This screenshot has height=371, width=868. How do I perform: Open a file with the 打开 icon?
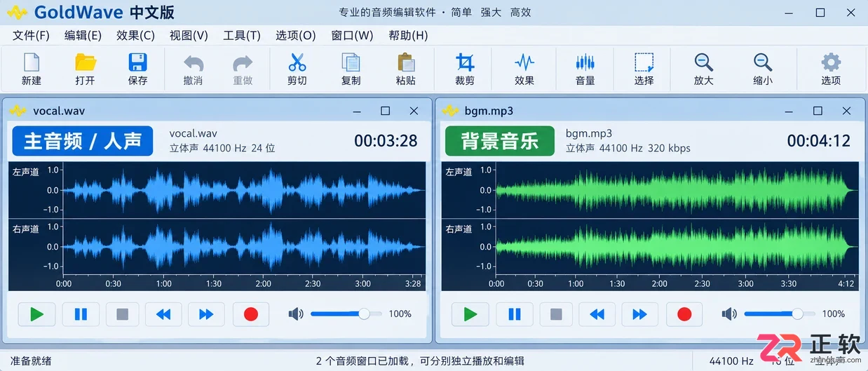tap(85, 62)
